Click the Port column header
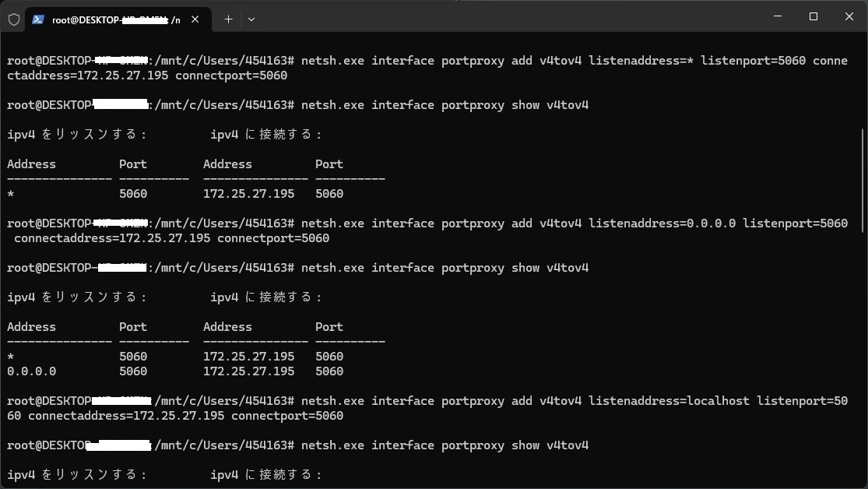This screenshot has height=489, width=868. click(132, 164)
